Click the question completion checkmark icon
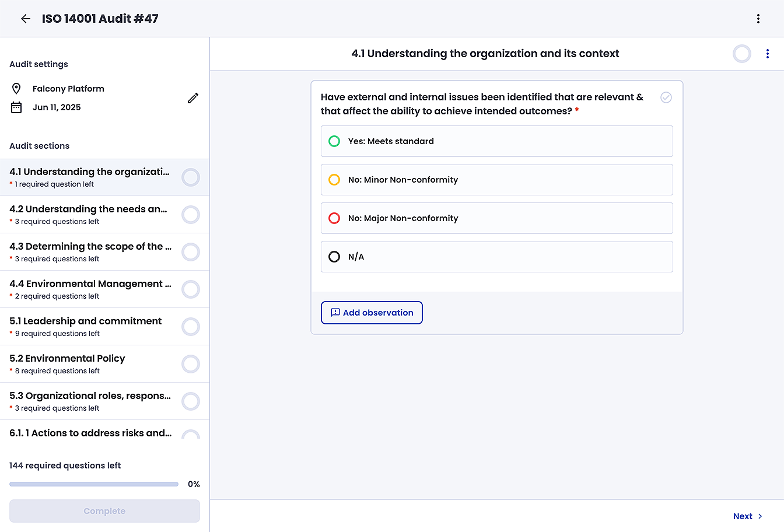Viewport: 784px width, 532px height. coord(666,97)
